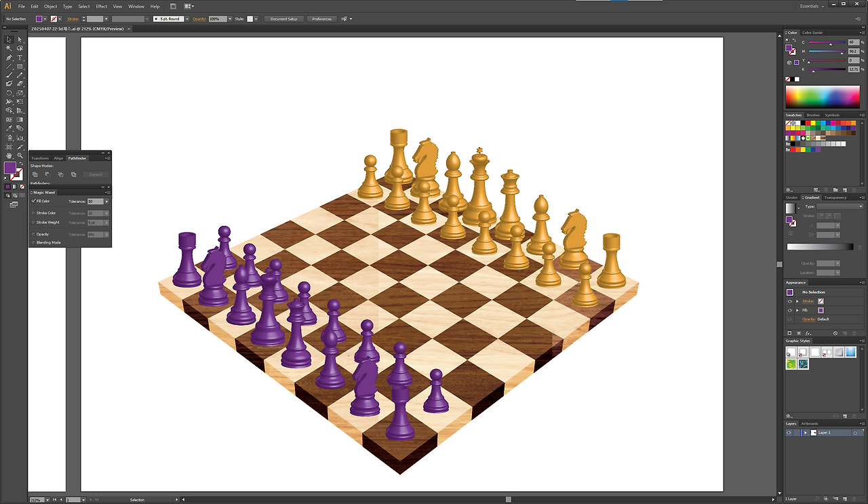The image size is (868, 504).
Task: Pick a color from the color spectrum bar
Action: pos(823,97)
